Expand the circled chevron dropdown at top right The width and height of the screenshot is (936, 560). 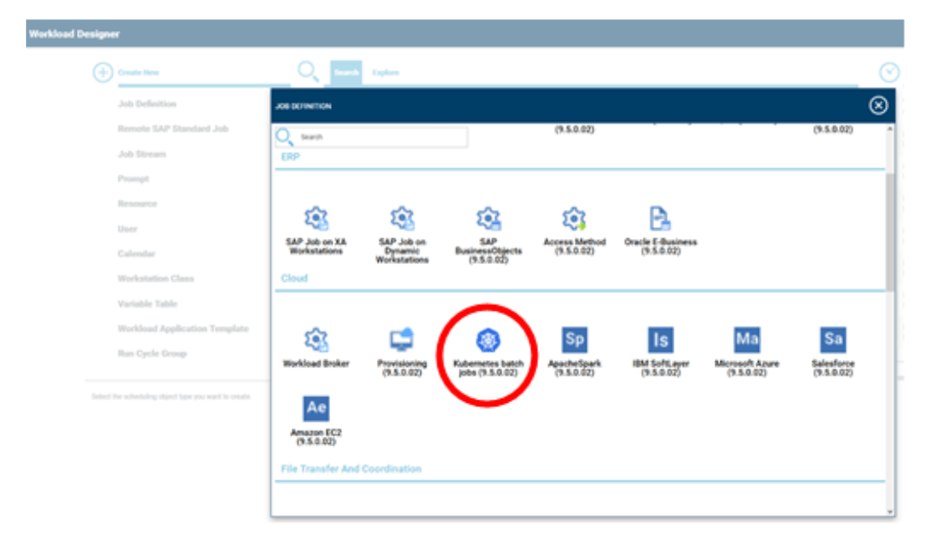pyautogui.click(x=889, y=73)
